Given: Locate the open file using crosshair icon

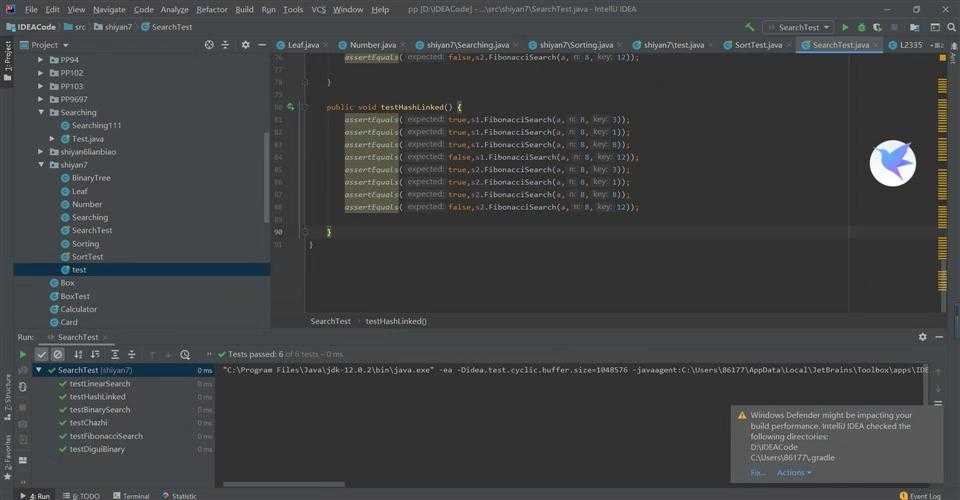Looking at the screenshot, I should [x=209, y=45].
